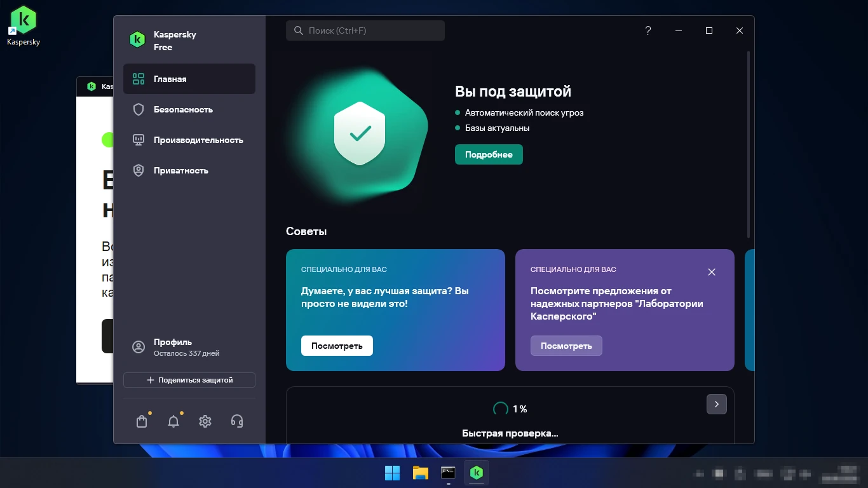Select the Главная menu item

tap(189, 79)
